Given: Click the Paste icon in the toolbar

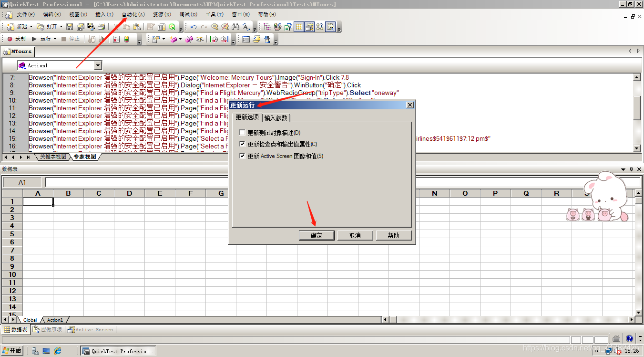Looking at the screenshot, I should (x=137, y=27).
